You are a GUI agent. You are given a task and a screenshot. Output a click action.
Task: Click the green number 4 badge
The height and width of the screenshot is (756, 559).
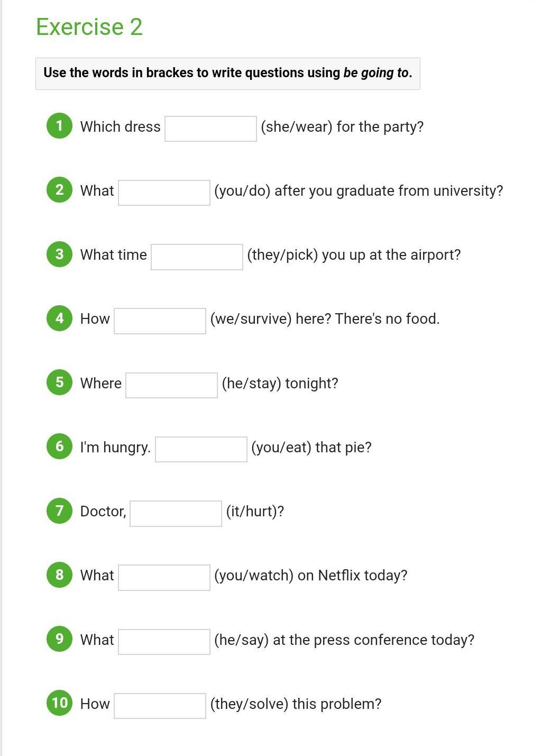click(59, 318)
